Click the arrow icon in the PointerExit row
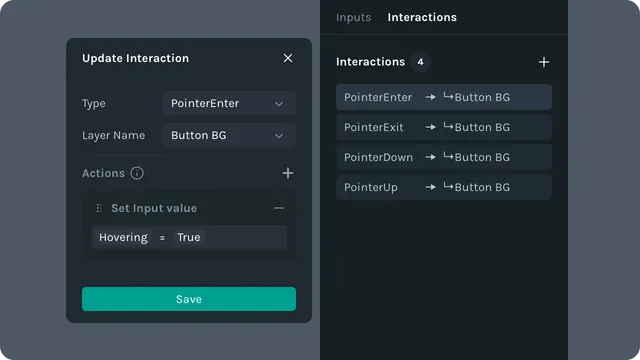 coord(430,127)
